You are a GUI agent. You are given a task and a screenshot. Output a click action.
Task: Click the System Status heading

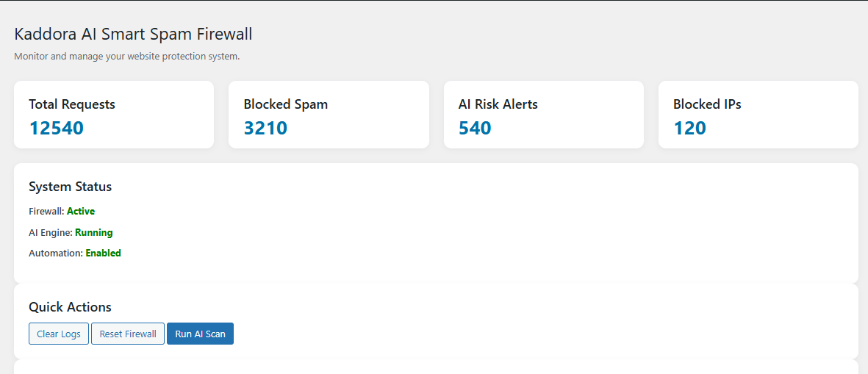[x=71, y=187]
